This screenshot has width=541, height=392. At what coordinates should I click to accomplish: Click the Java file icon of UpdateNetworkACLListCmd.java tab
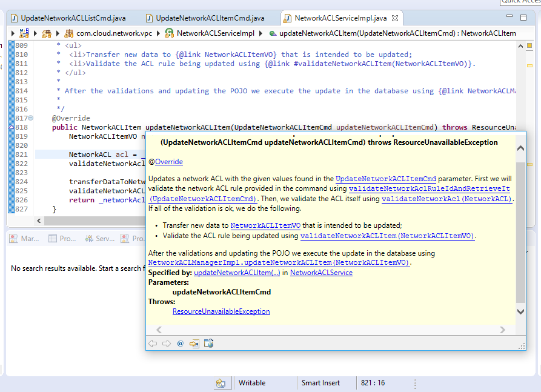point(14,18)
